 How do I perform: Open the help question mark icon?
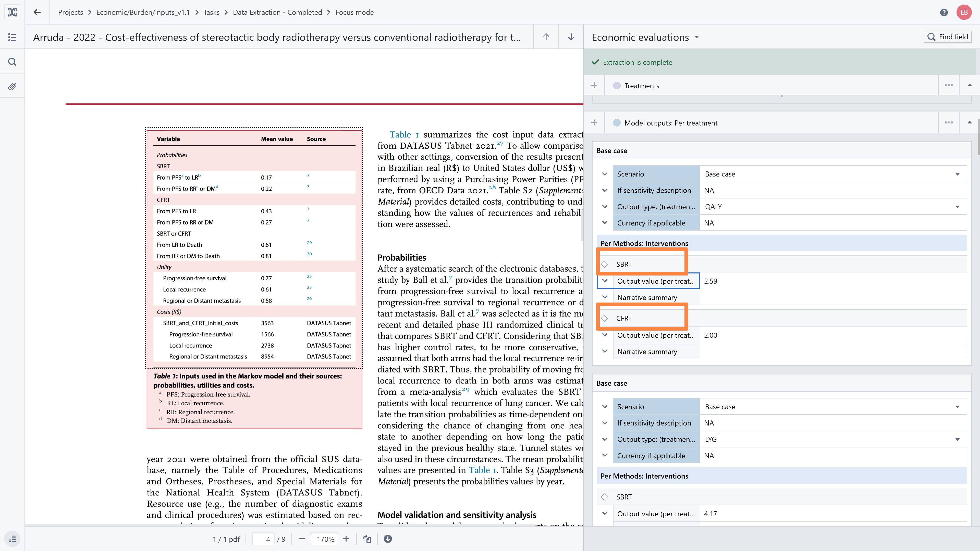coord(944,12)
